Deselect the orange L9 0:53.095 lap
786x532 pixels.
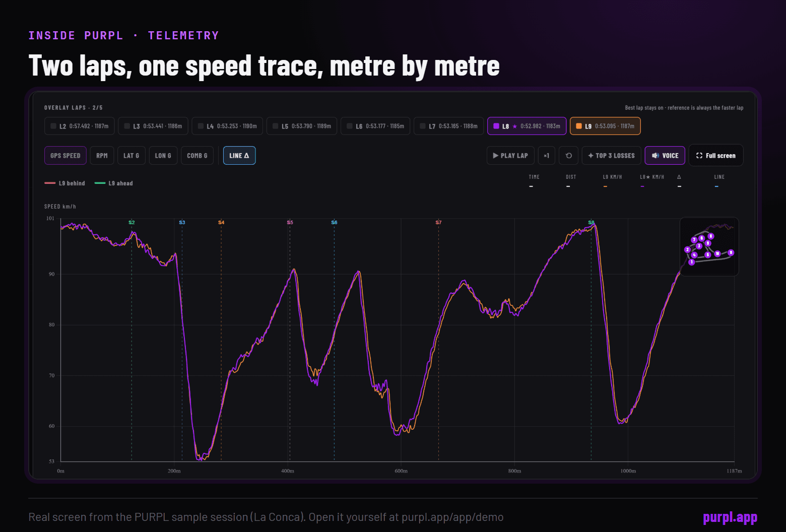[605, 126]
